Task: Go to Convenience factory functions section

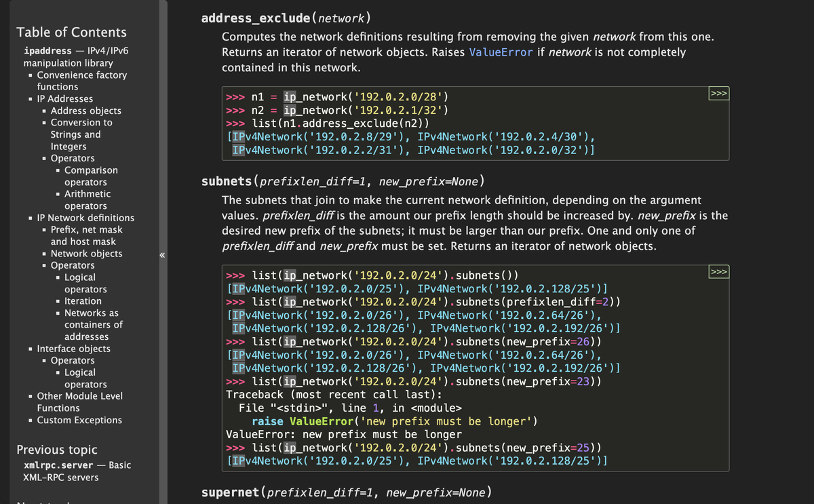Action: point(81,81)
